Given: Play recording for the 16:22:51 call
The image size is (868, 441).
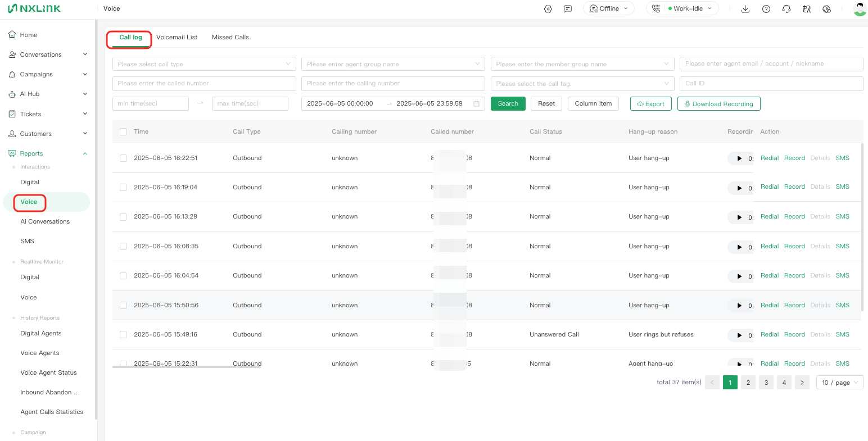Looking at the screenshot, I should (739, 158).
